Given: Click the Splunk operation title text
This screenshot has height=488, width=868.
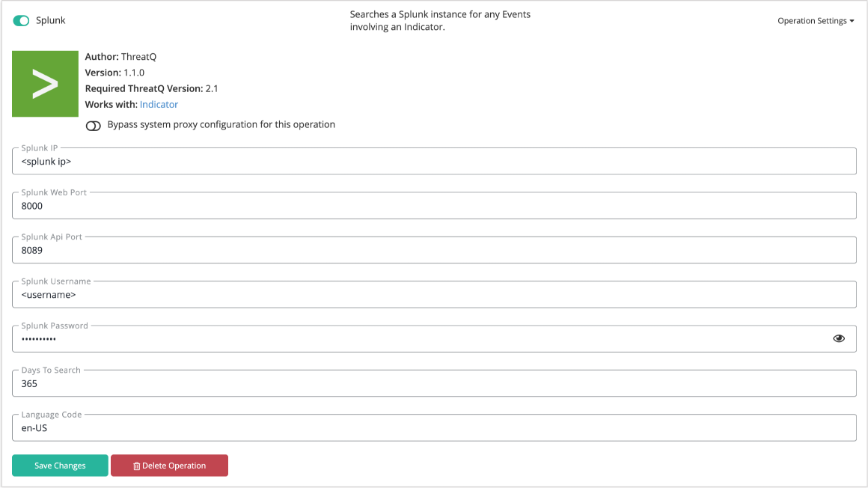Looking at the screenshot, I should click(x=50, y=20).
